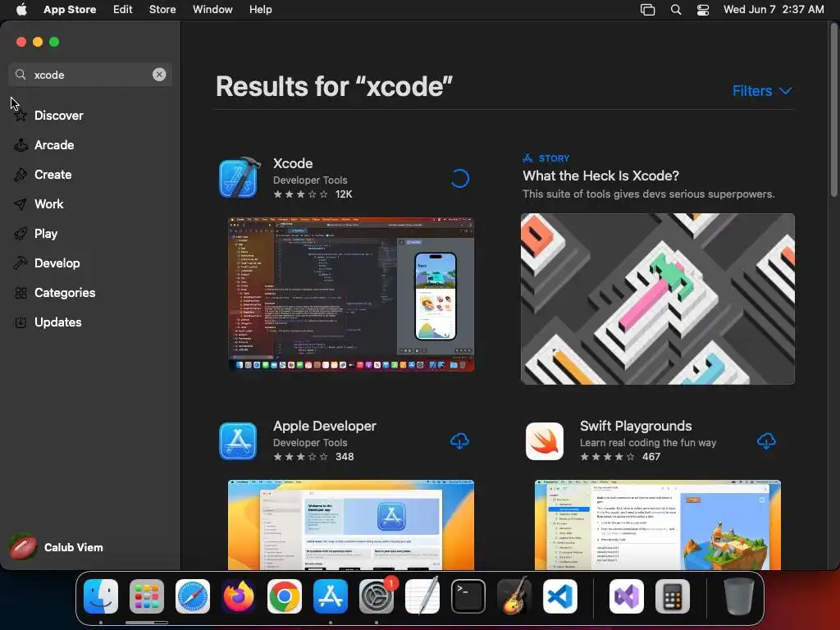Expand the Filters dropdown
The image size is (840, 630).
tap(762, 90)
